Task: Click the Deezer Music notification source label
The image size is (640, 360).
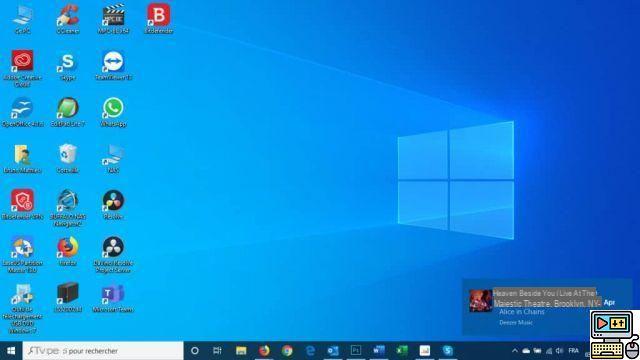Action: point(516,322)
